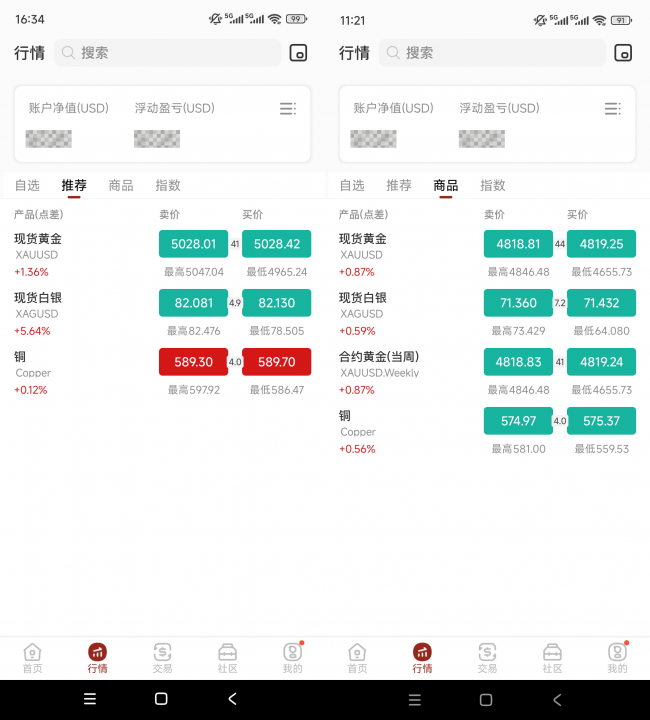Open 首页 home icon on left screen
Screen dimensions: 650x720
32,657
